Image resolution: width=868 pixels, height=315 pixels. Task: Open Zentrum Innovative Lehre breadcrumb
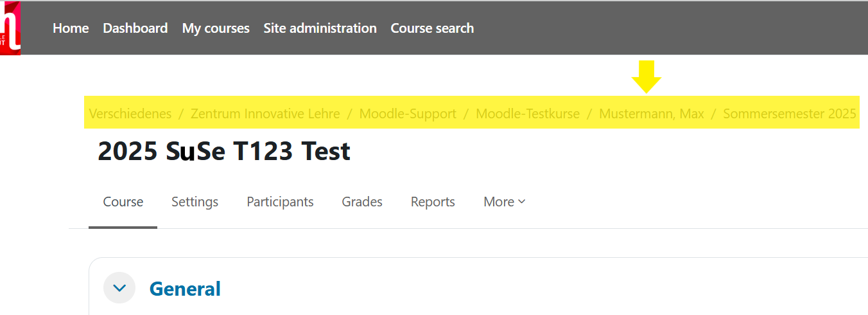[265, 114]
